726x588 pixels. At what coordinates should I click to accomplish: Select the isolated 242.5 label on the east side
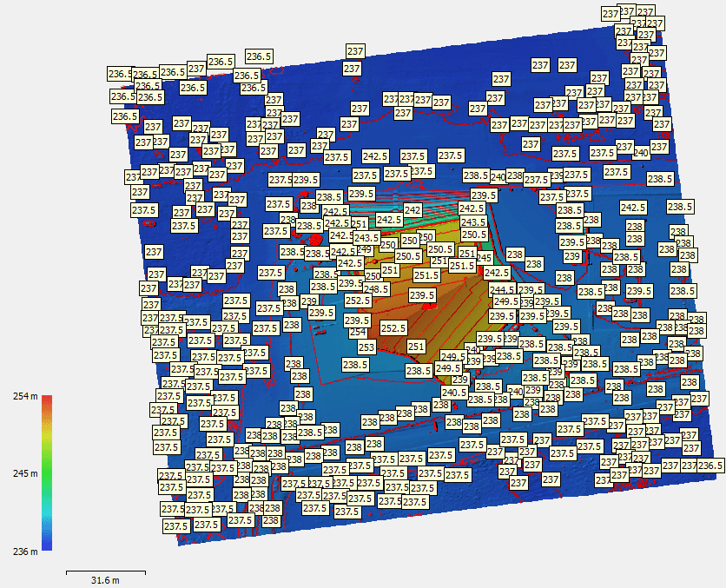click(632, 208)
